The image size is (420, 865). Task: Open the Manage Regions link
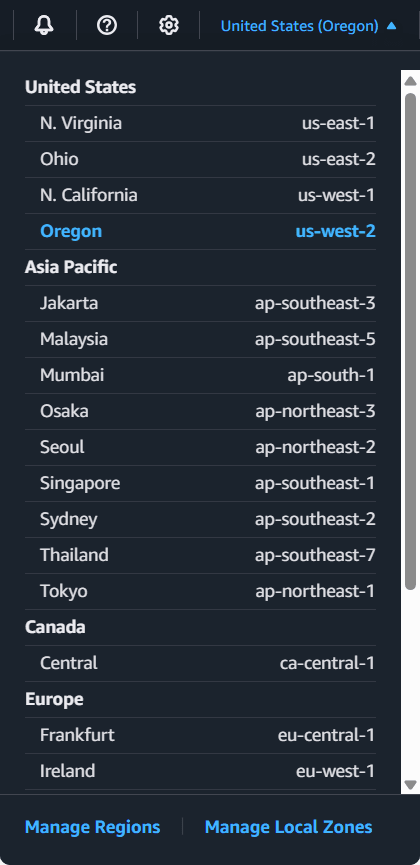coord(93,827)
